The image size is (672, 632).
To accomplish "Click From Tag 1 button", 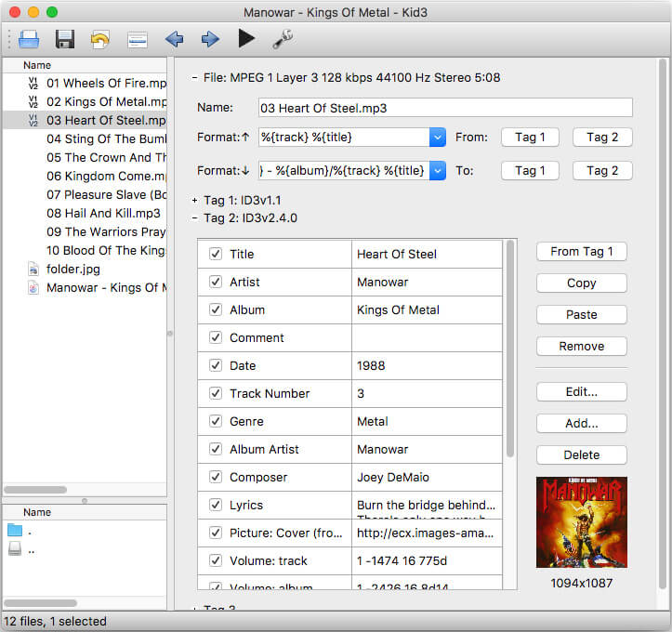I will click(530, 138).
